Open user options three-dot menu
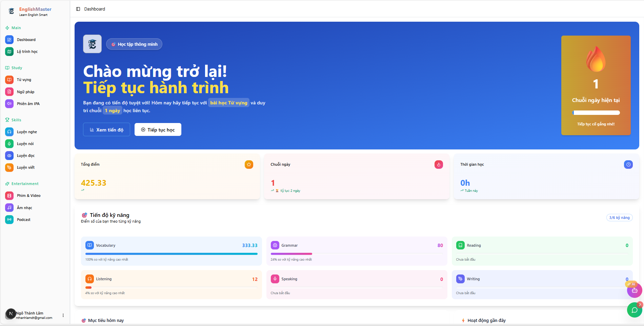 point(63,315)
